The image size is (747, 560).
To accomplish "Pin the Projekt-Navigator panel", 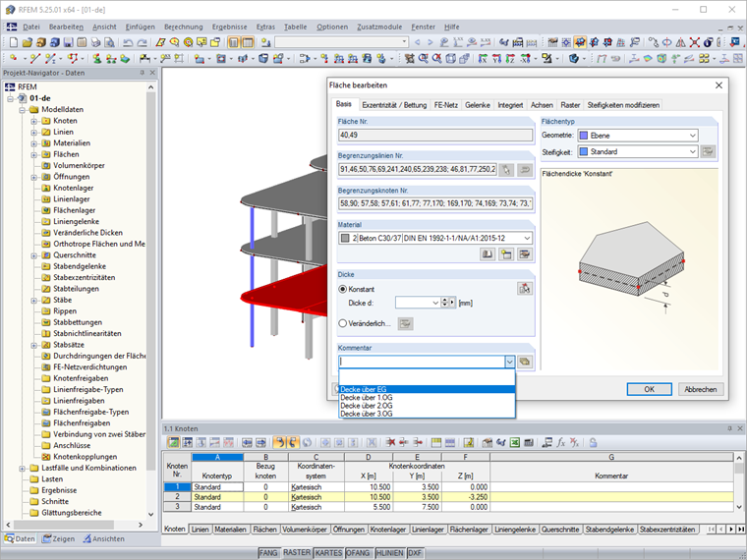I will point(142,73).
